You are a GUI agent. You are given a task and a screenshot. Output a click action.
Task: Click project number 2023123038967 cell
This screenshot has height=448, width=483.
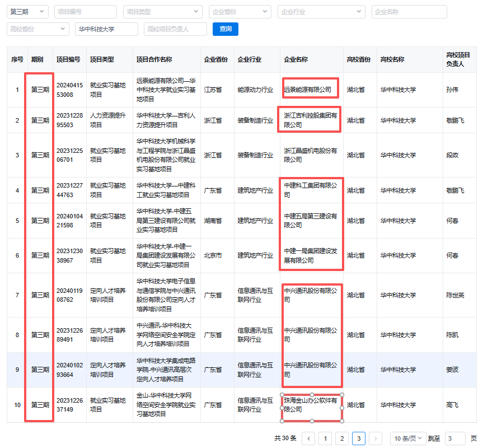[x=69, y=255]
